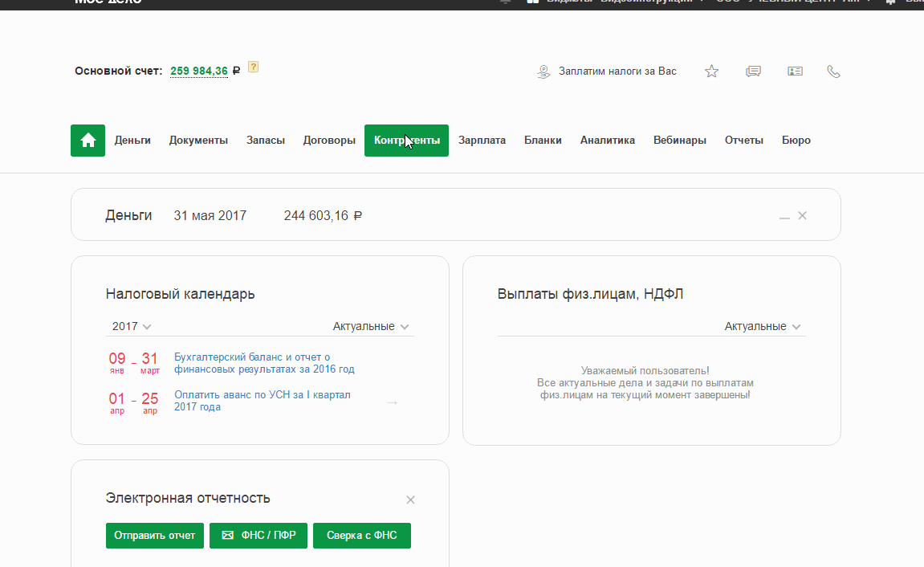Click the Деньги widget title
The width and height of the screenshot is (924, 567).
[128, 216]
